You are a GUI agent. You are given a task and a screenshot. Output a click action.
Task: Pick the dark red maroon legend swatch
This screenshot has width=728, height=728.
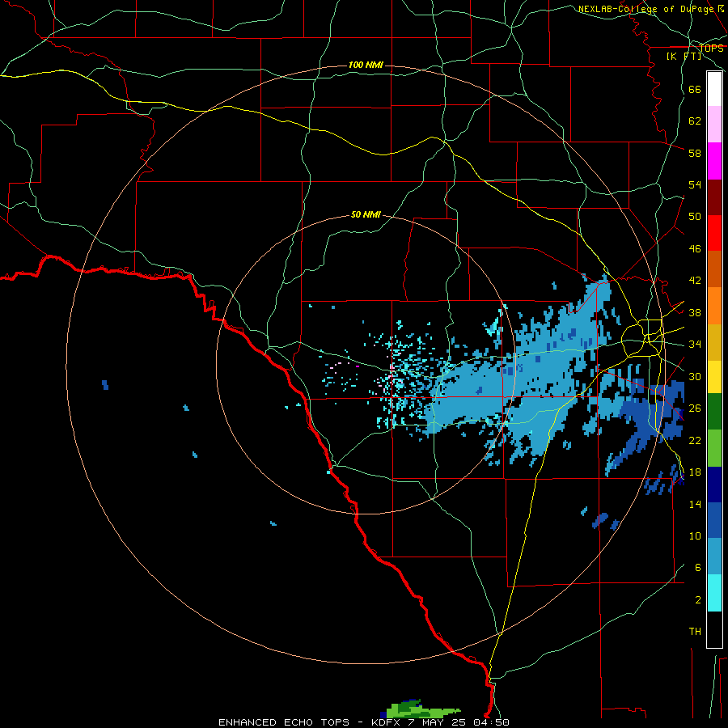(x=714, y=197)
